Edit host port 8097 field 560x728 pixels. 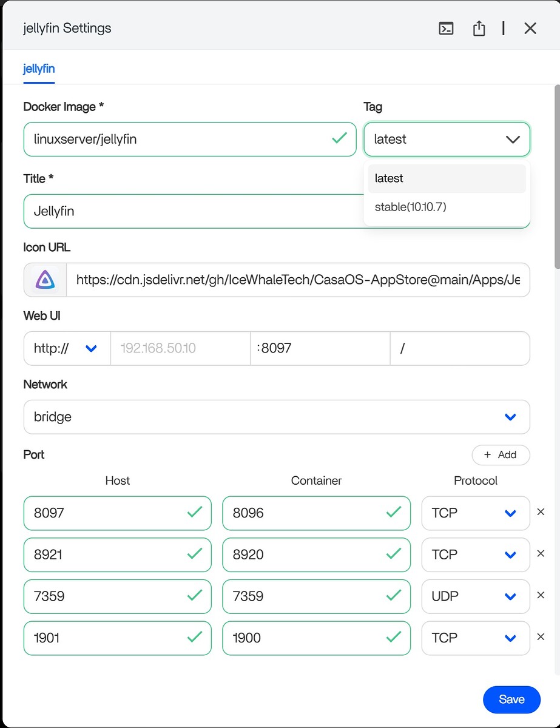tap(117, 513)
